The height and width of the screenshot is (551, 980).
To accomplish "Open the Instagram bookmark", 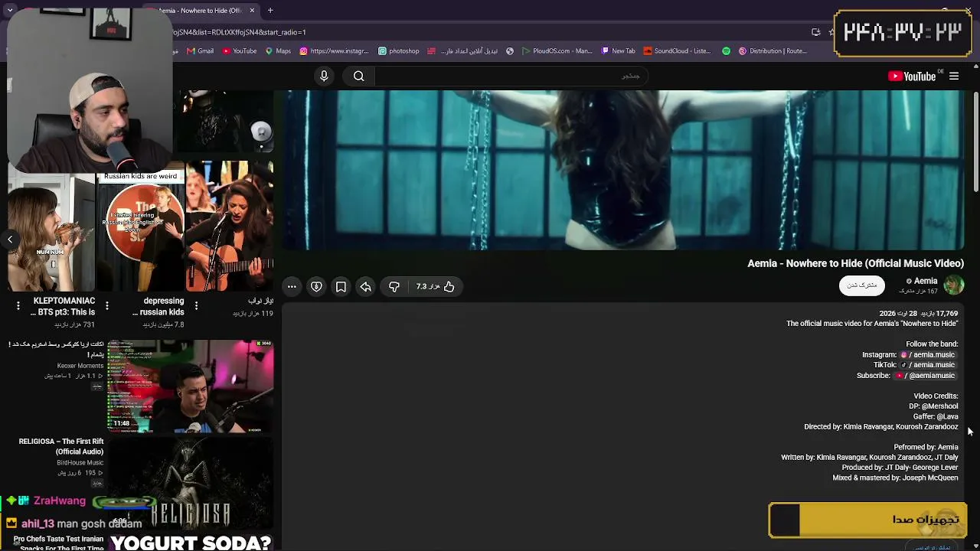I will tap(334, 51).
